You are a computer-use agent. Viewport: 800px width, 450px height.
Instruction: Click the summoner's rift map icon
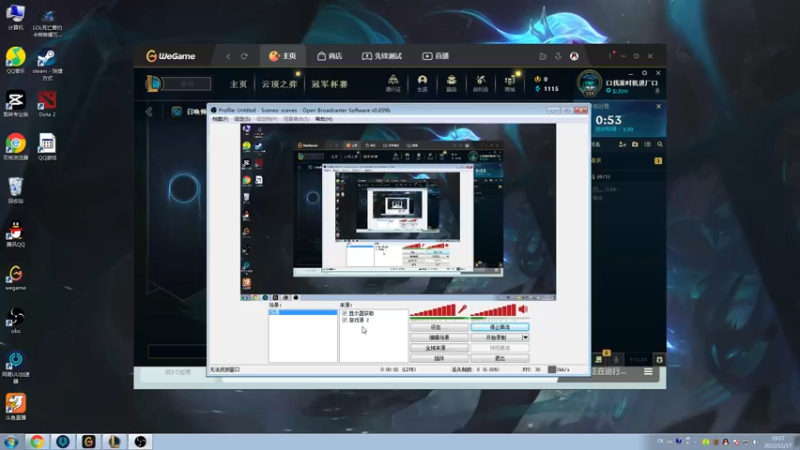tap(177, 111)
